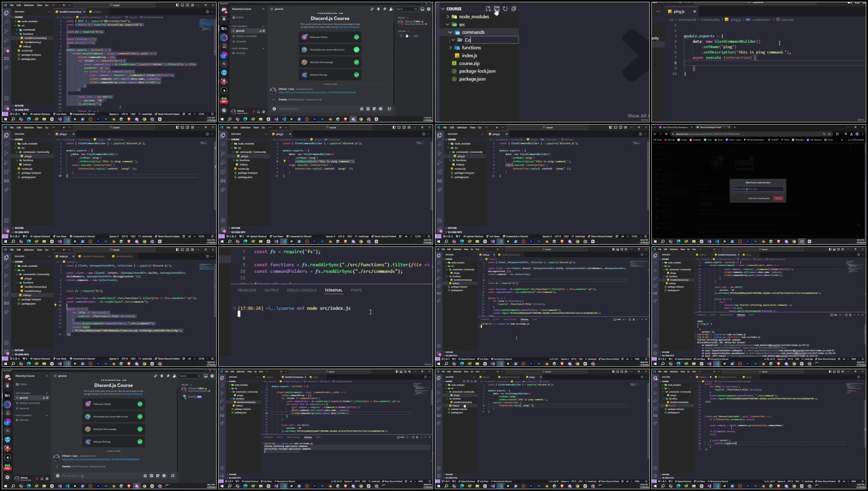Click New Folder icon in enlarged COURSE explorer frame
Viewport: 868px width, 491px height.
(497, 9)
